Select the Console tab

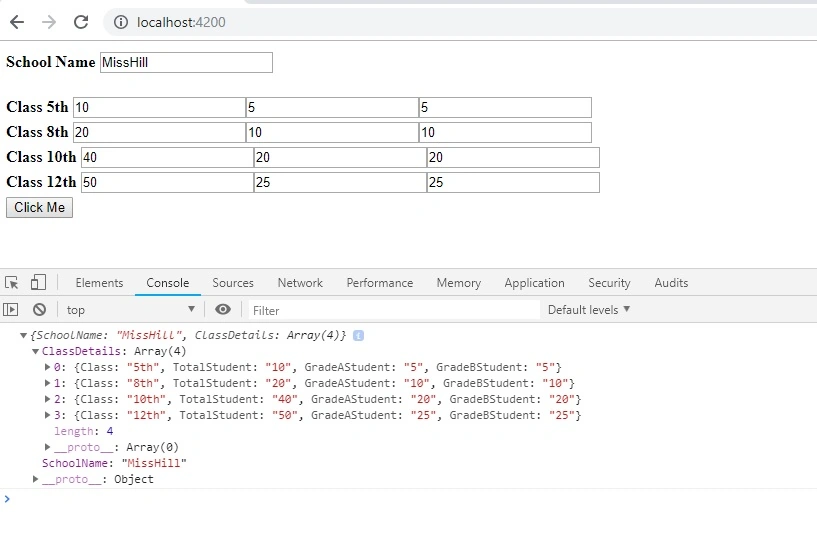(x=168, y=283)
